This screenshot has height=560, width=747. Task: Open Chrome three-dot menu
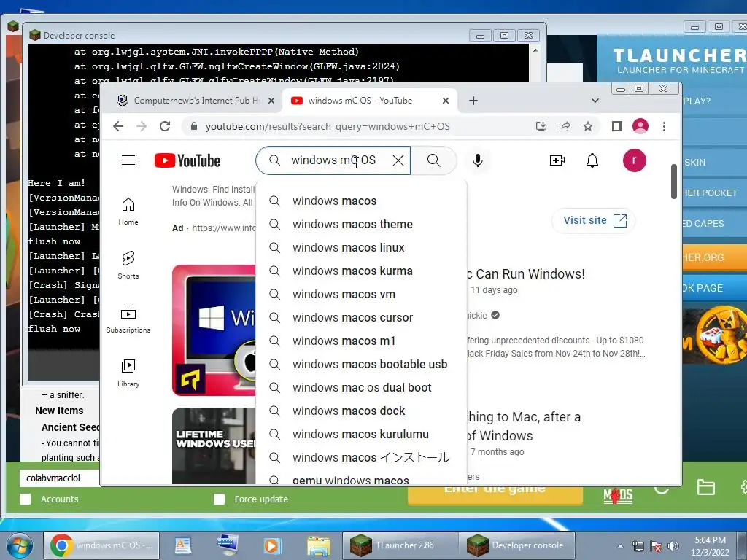(x=664, y=126)
